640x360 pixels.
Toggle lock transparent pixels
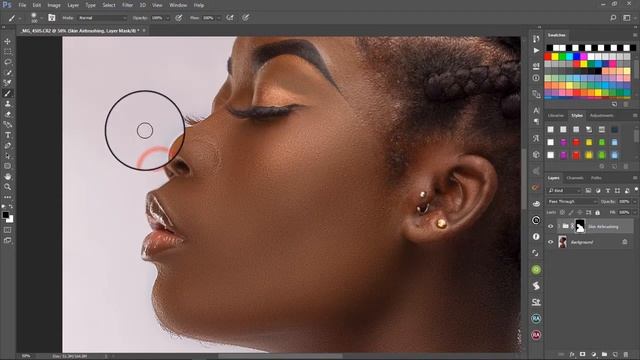tap(562, 212)
